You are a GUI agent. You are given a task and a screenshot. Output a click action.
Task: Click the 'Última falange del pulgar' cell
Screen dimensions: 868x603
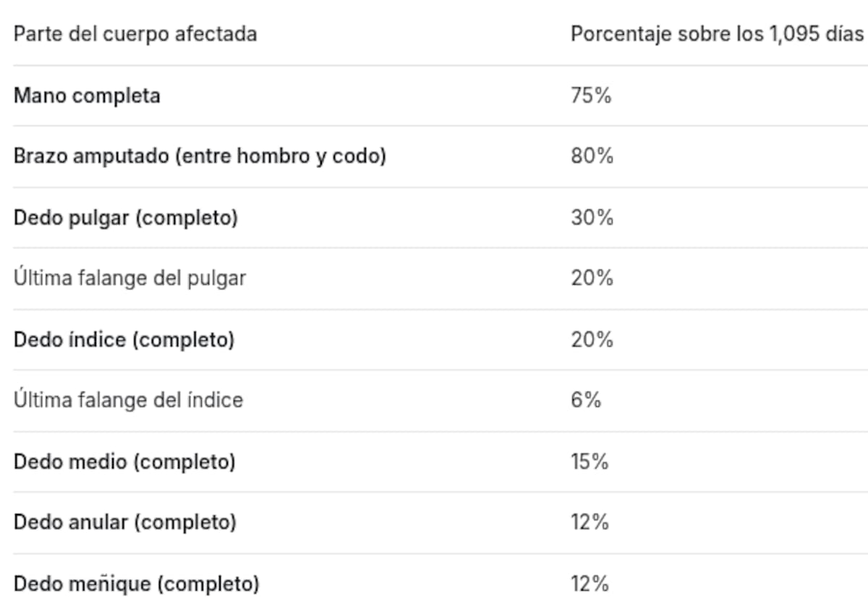[x=130, y=278]
